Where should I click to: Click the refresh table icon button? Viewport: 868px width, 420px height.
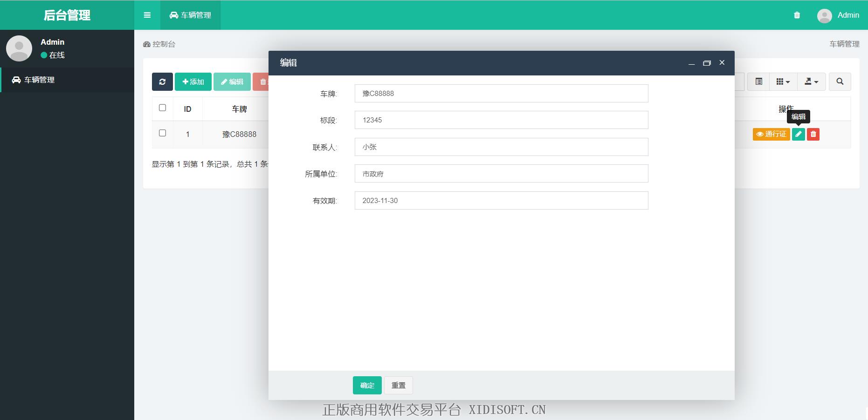[162, 82]
